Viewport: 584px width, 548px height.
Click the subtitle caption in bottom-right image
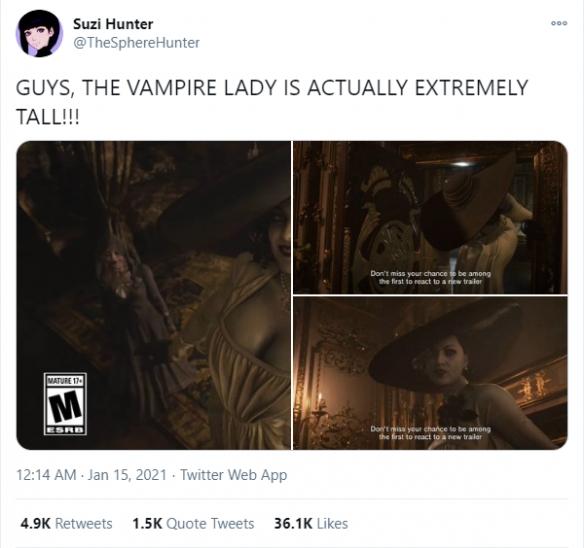[430, 433]
